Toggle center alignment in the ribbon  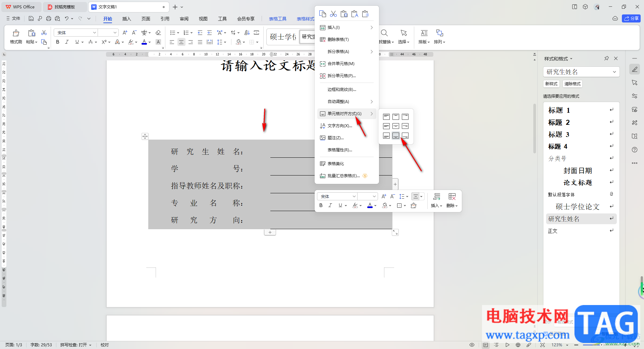point(181,42)
